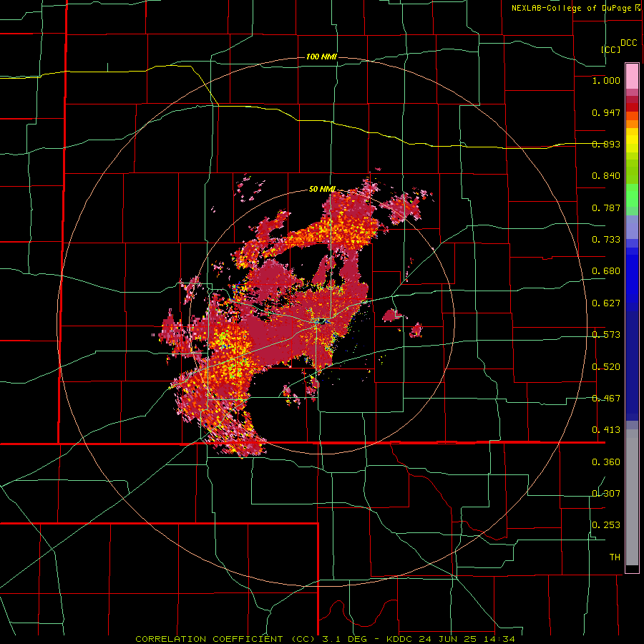The image size is (644, 644).
Task: Select the 0.467 scale value
Action: [x=606, y=399]
